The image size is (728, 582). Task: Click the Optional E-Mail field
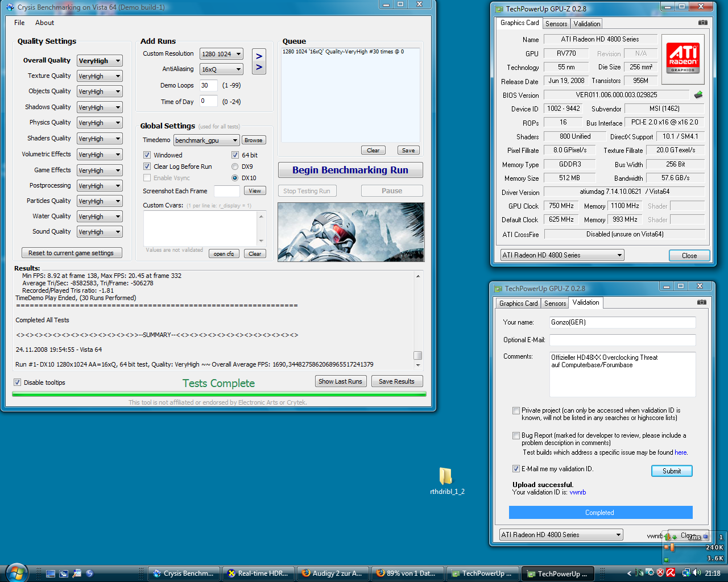622,340
